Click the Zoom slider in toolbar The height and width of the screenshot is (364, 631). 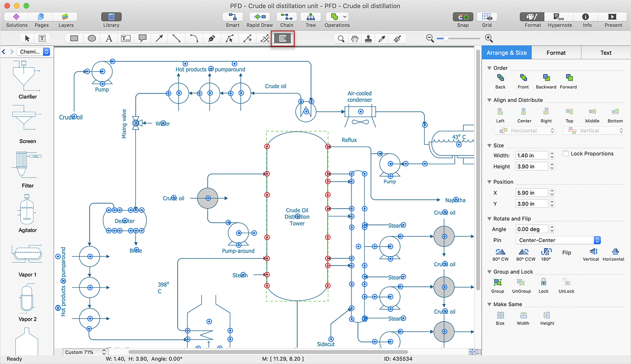459,38
